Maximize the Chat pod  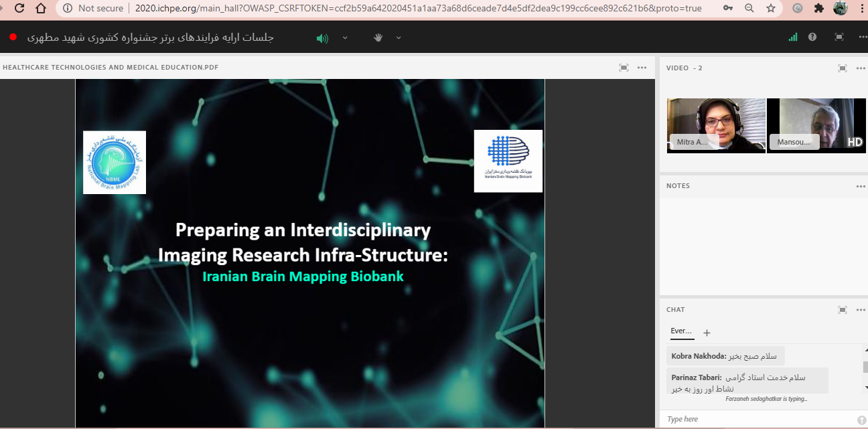(x=843, y=310)
